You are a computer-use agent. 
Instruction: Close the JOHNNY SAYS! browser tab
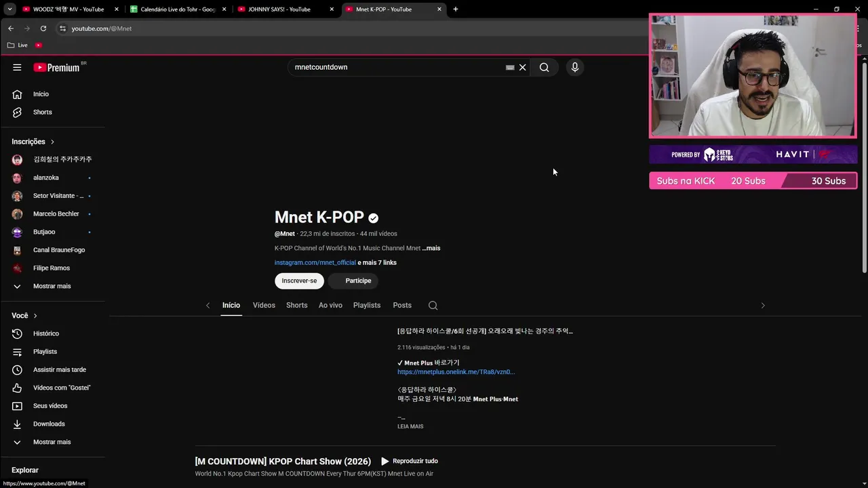332,9
